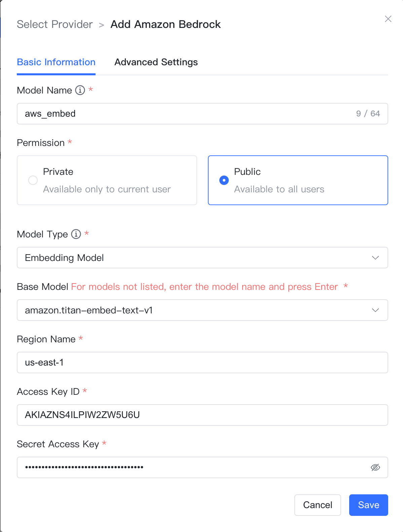This screenshot has width=403, height=532.
Task: Focus the Region Name input field
Action: click(203, 363)
